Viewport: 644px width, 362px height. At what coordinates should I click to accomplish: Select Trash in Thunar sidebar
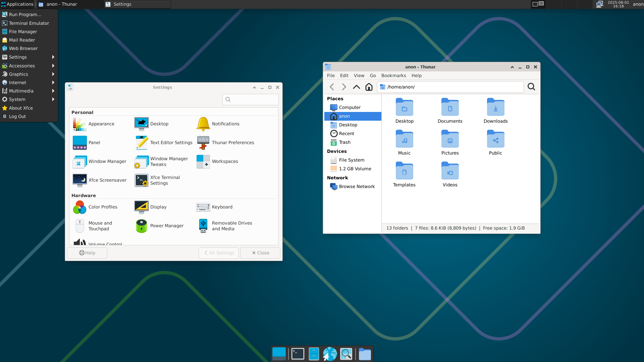tap(344, 142)
